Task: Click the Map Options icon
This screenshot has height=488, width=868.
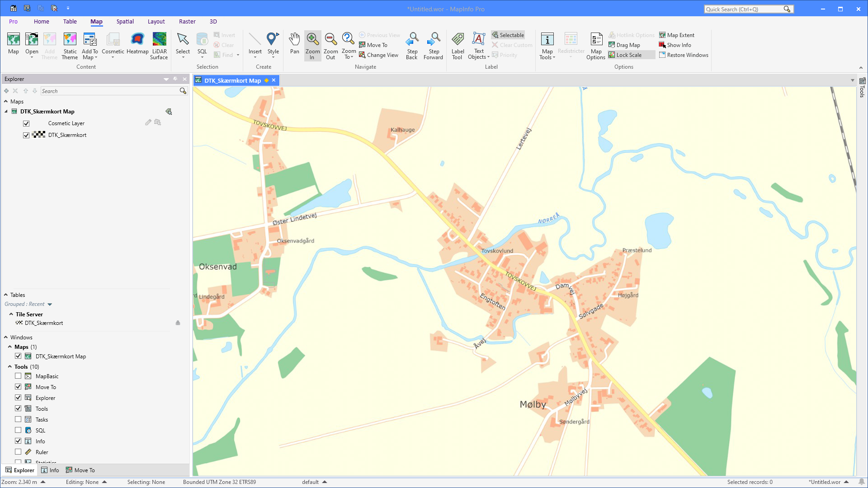Action: coord(596,44)
